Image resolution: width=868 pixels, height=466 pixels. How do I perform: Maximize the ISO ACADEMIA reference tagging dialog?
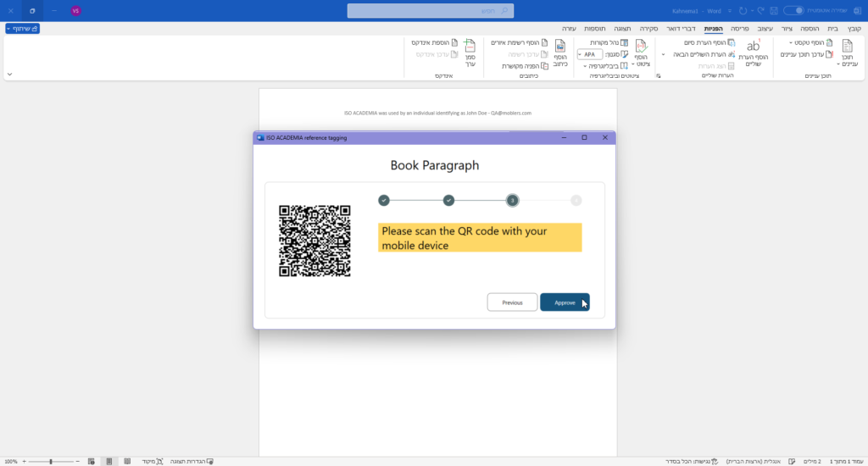[x=585, y=137]
